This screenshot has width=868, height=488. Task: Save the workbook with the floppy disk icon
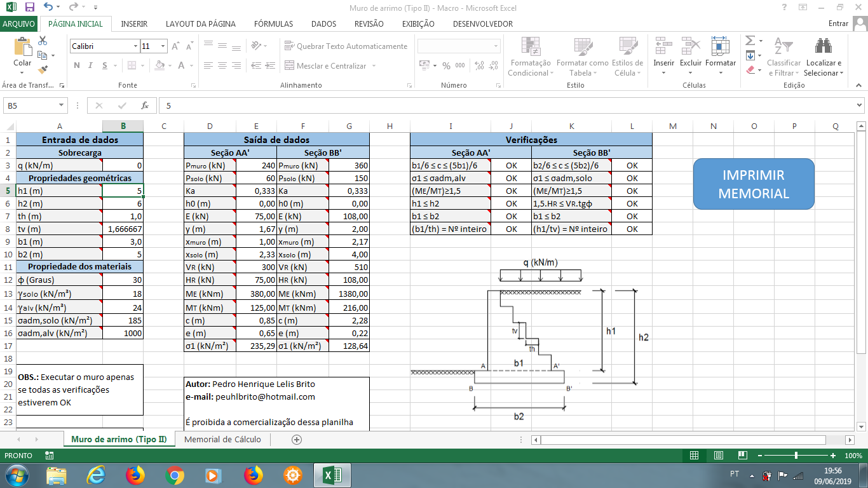(x=30, y=8)
